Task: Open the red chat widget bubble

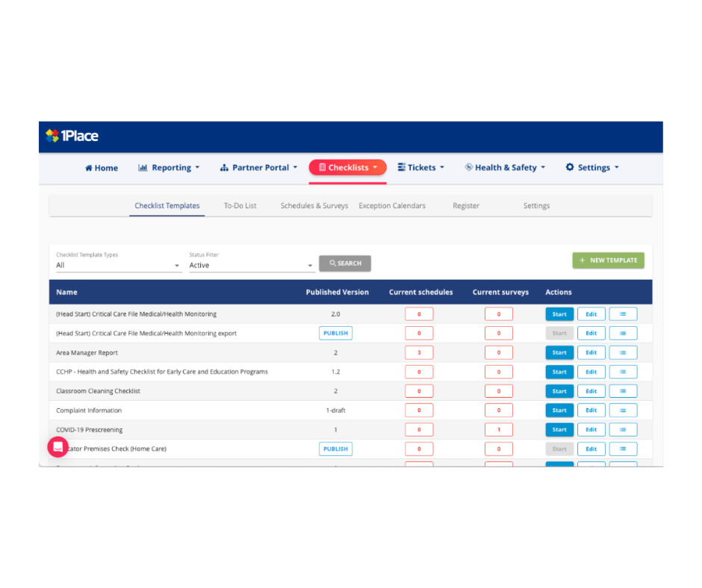Action: (58, 447)
